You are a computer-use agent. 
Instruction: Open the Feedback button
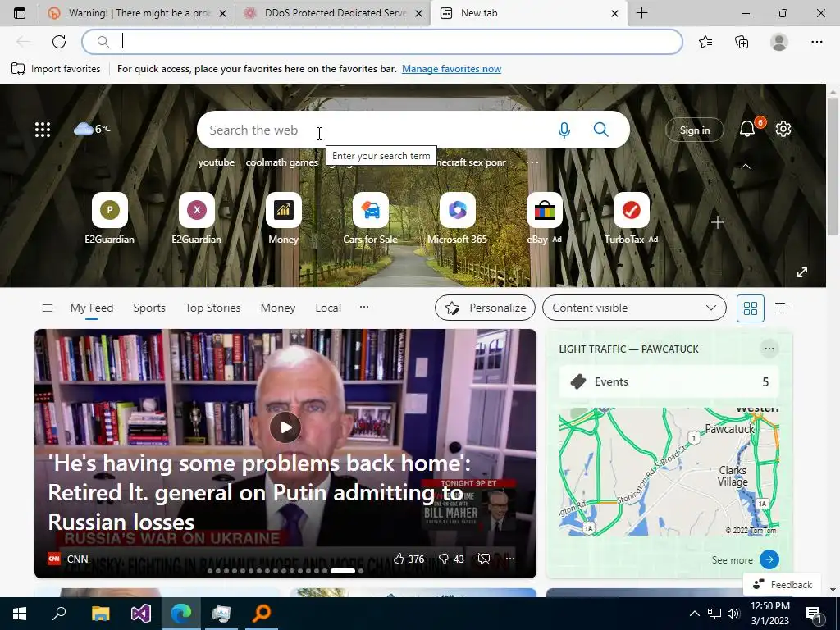click(782, 584)
